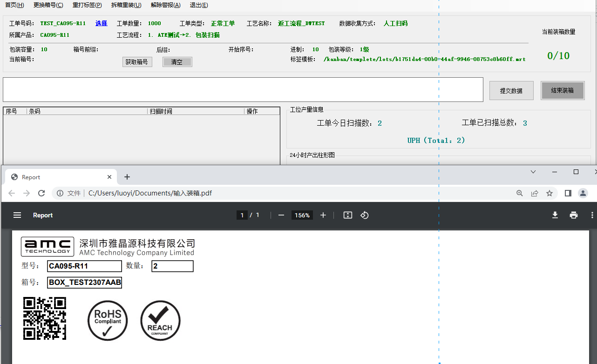This screenshot has height=364, width=597.
Task: Zoom out the PDF with minus icon
Action: [281, 215]
